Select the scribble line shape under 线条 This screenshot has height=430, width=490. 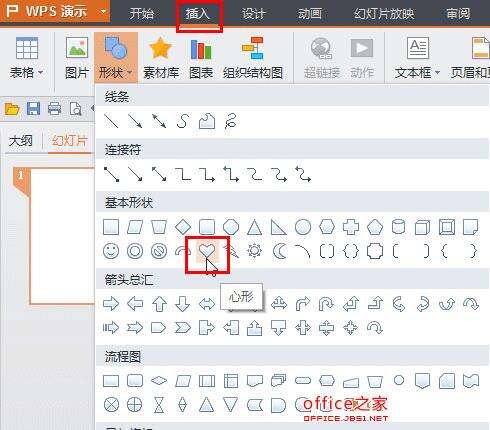(231, 121)
